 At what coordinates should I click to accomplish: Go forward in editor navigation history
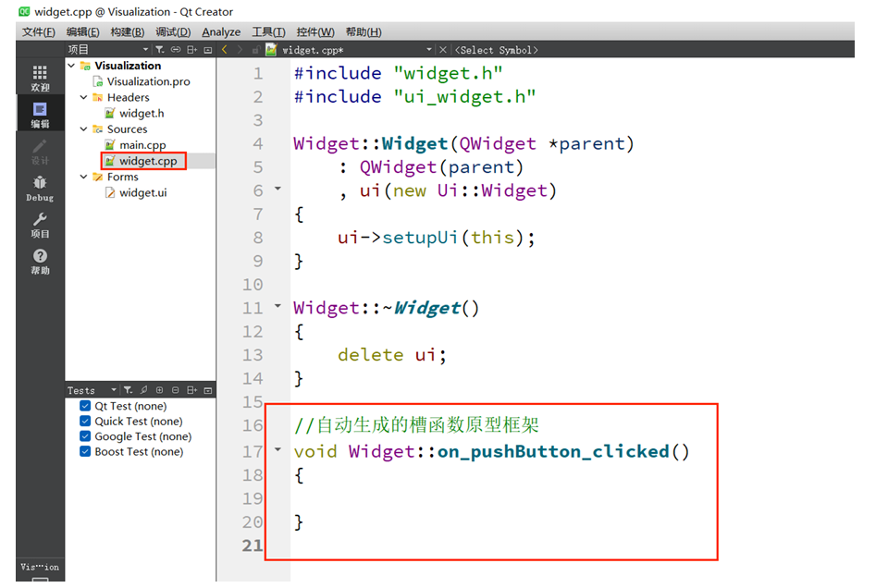click(x=240, y=50)
